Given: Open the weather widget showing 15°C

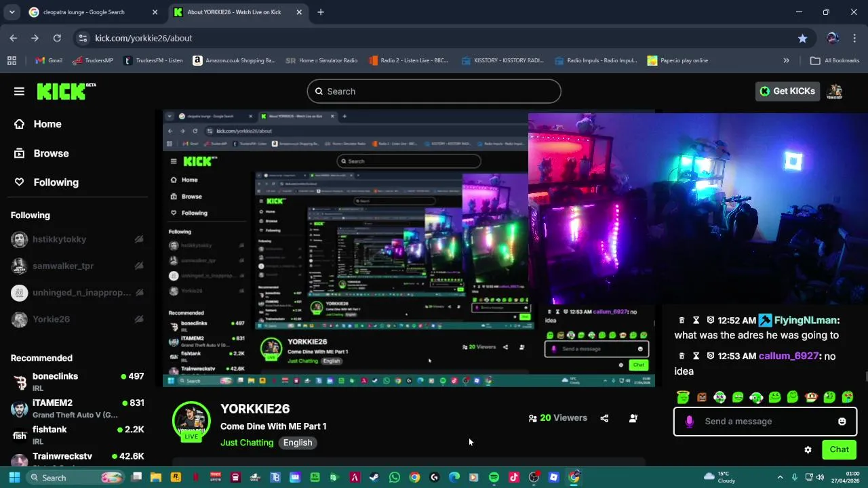Looking at the screenshot, I should coord(719,477).
